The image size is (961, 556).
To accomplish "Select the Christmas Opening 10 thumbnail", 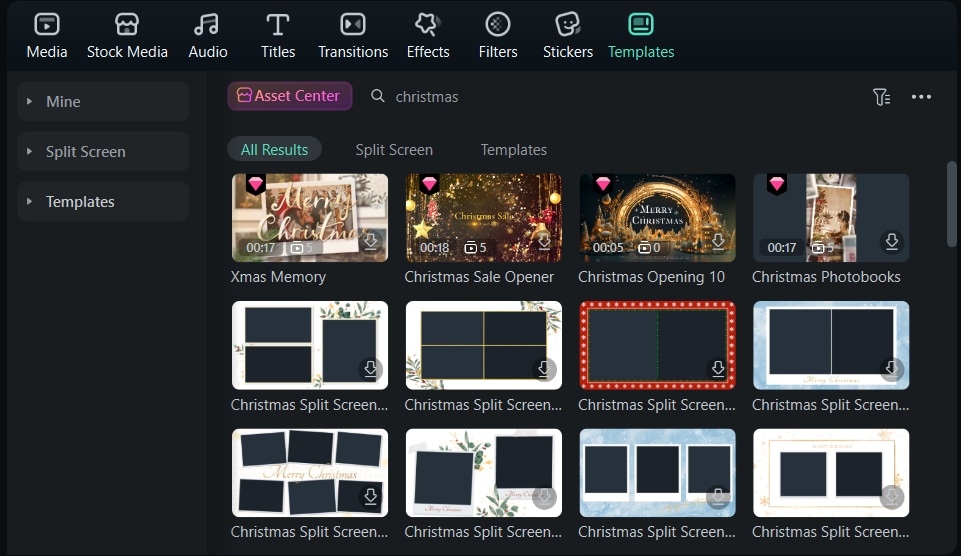I will 657,218.
